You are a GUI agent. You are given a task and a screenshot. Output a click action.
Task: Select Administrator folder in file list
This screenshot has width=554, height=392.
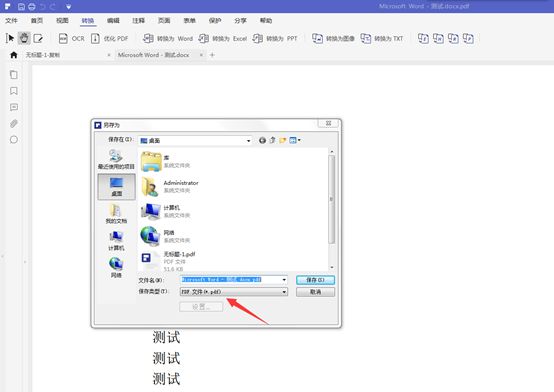coord(170,186)
